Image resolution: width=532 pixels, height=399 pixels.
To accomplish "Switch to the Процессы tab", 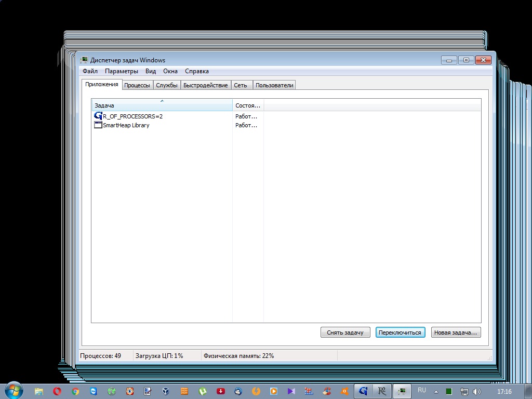I will click(137, 85).
